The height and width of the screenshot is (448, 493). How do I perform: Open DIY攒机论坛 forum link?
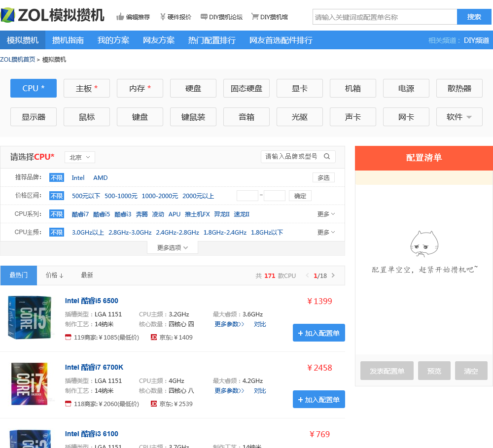coord(221,17)
